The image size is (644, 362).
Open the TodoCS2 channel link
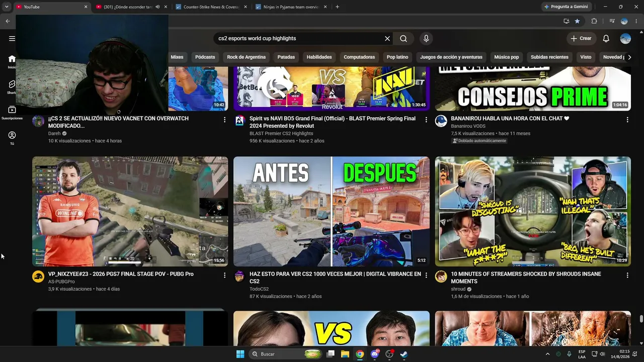tap(259, 289)
